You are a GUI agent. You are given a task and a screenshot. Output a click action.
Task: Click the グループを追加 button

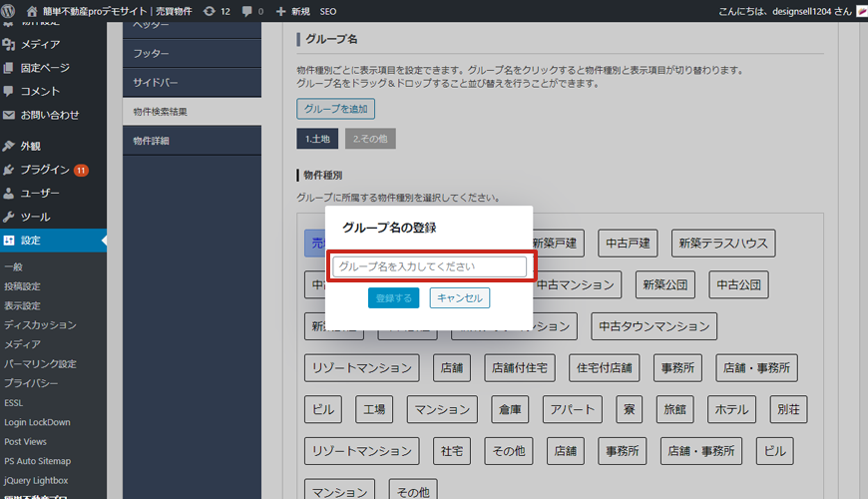(x=335, y=109)
